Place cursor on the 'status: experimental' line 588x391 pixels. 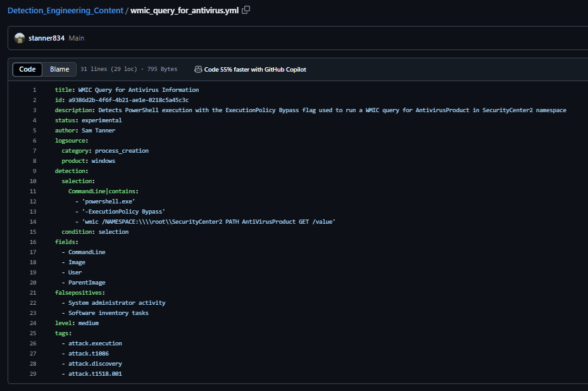point(89,120)
